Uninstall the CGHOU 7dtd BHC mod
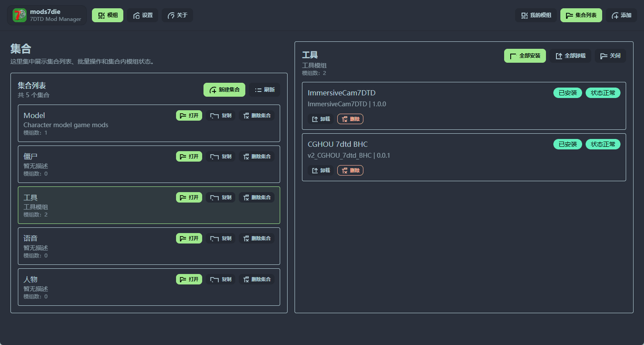Image resolution: width=644 pixels, height=345 pixels. pos(320,170)
